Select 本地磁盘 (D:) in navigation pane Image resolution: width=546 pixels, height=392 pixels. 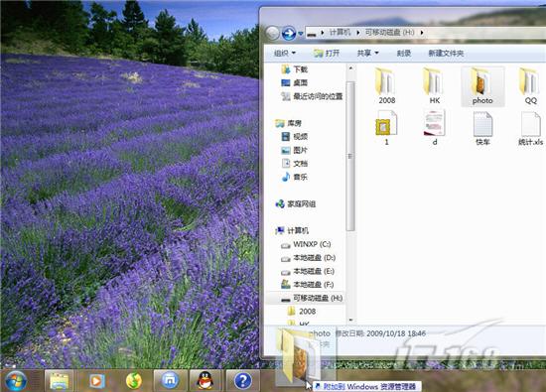[x=308, y=258]
